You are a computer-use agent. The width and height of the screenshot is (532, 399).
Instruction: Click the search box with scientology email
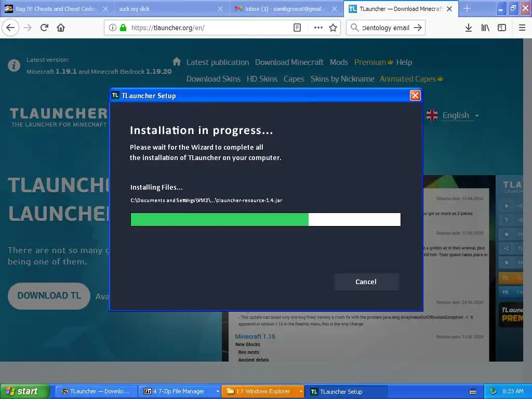[385, 28]
